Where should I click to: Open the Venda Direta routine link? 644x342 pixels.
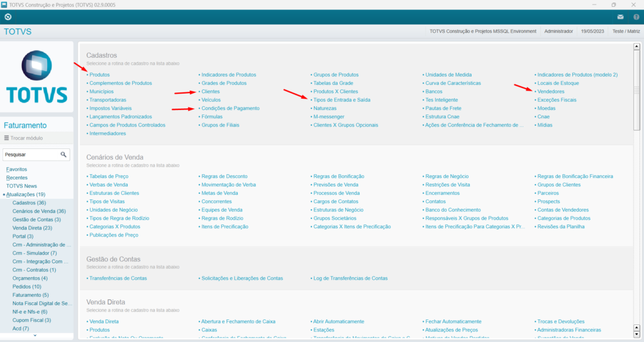(104, 321)
